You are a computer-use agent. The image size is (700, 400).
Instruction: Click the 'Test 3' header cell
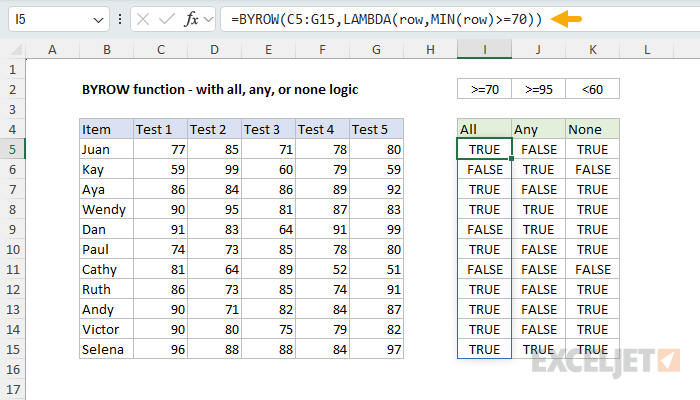pos(269,129)
